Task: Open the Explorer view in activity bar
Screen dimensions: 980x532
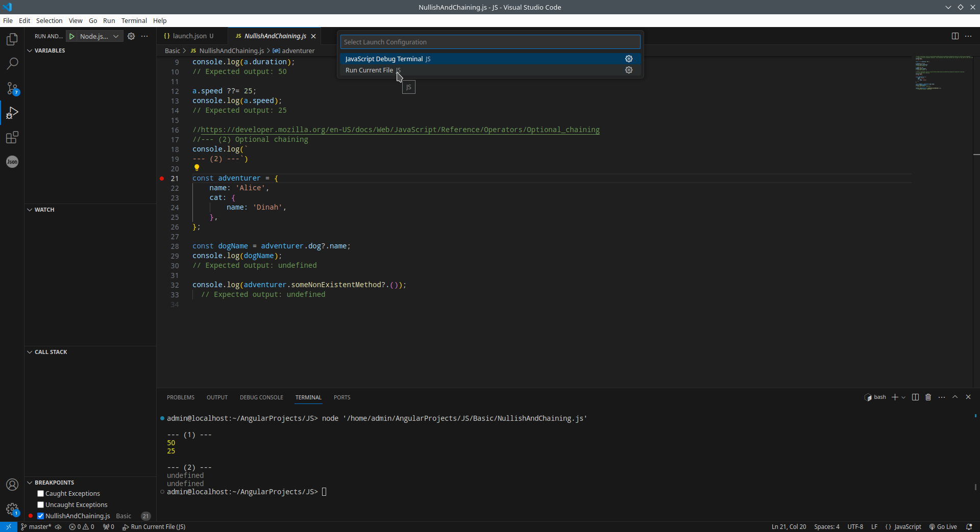Action: coord(12,39)
